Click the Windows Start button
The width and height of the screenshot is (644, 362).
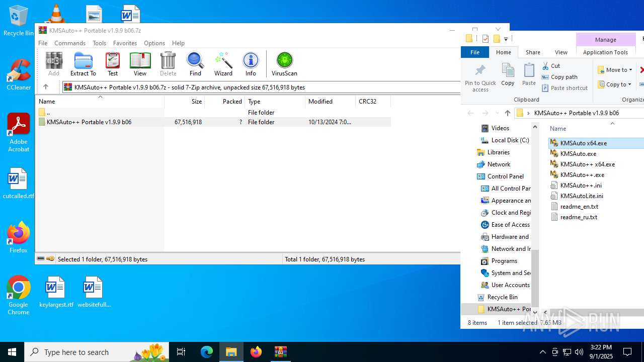12,352
